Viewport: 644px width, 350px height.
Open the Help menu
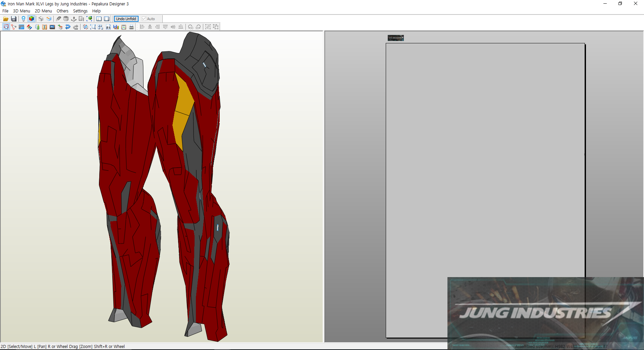point(96,11)
